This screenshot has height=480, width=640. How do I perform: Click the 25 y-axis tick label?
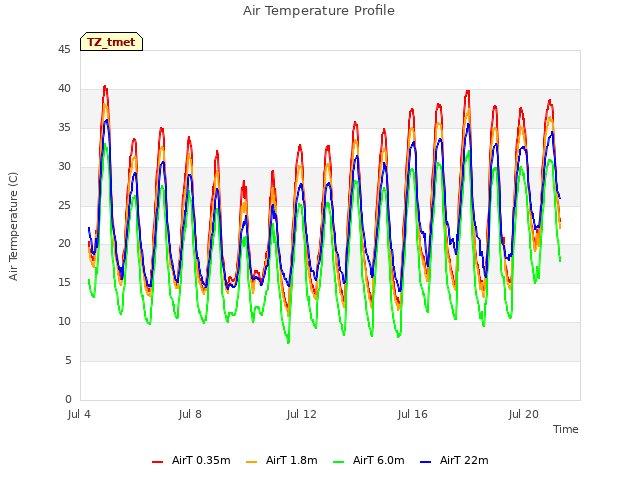click(x=64, y=205)
